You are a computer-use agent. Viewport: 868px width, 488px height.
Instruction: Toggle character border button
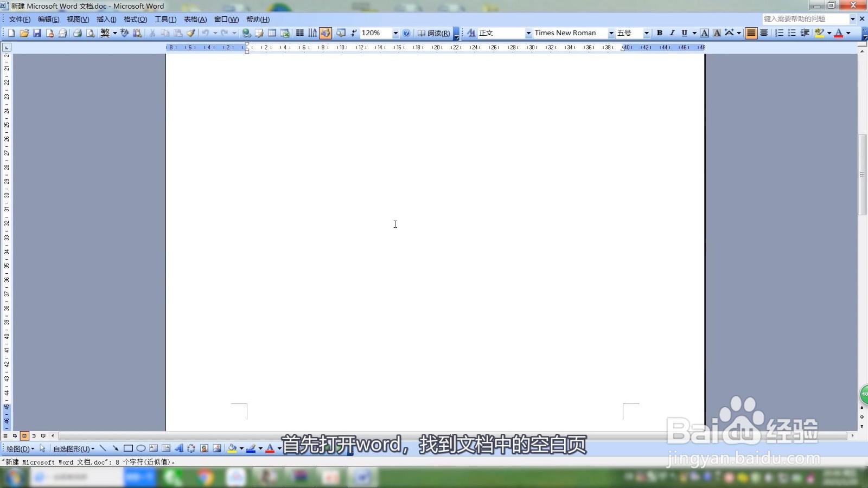(x=704, y=33)
